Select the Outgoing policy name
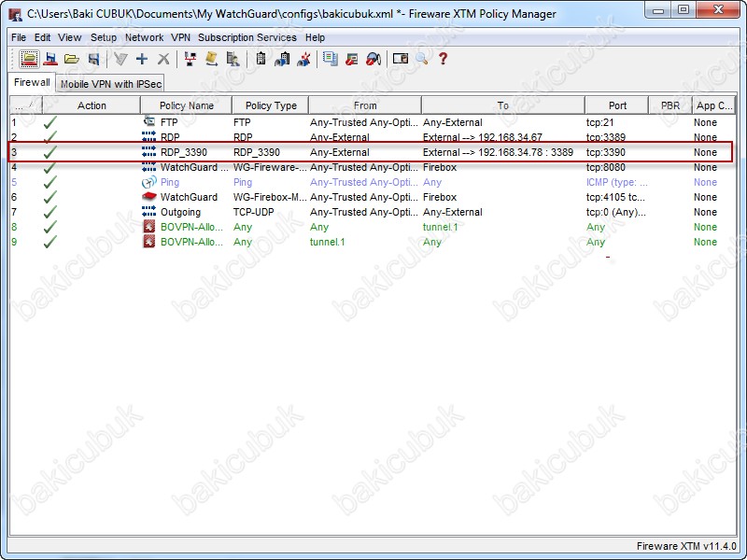The height and width of the screenshot is (560, 747). (180, 212)
